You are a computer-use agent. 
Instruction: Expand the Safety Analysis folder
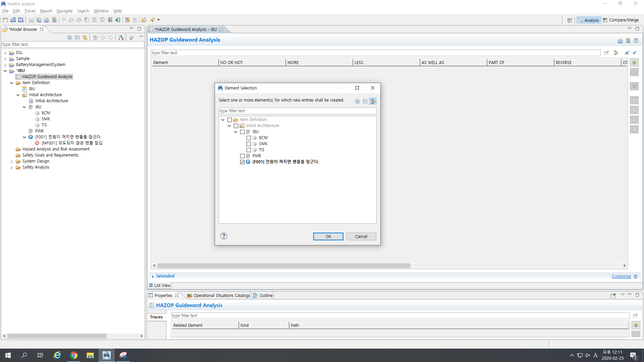click(12, 167)
